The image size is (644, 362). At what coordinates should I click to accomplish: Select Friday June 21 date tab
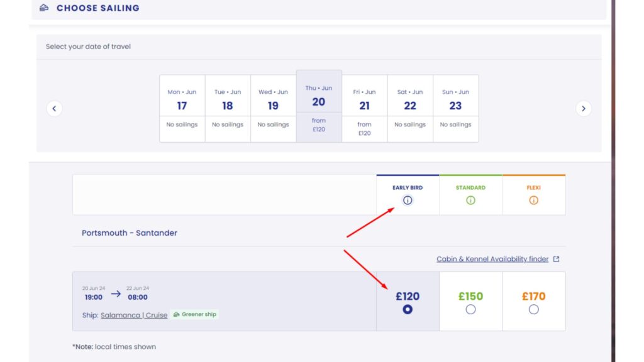[x=365, y=108]
